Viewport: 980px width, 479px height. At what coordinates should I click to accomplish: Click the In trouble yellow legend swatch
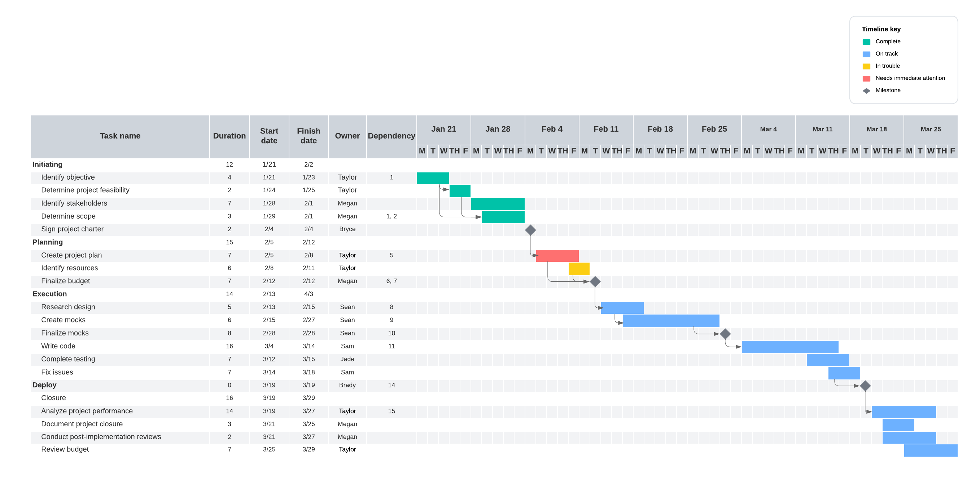coord(867,65)
